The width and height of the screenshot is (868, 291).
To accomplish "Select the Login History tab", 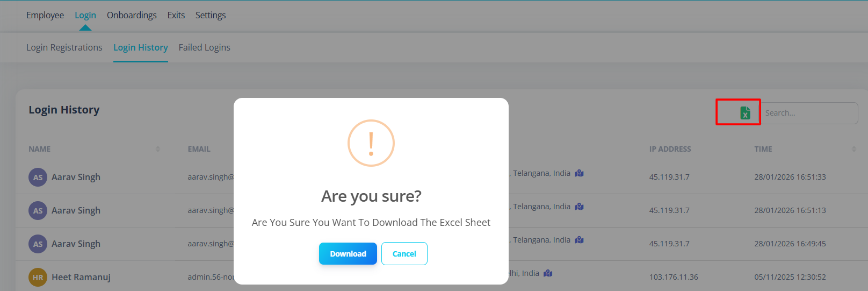I will (141, 47).
